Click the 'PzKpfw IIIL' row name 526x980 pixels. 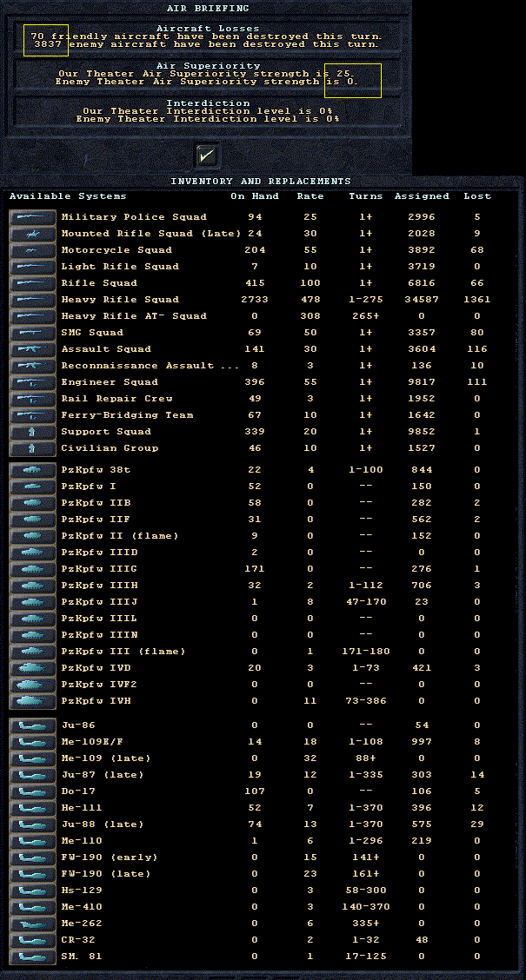[x=99, y=619]
